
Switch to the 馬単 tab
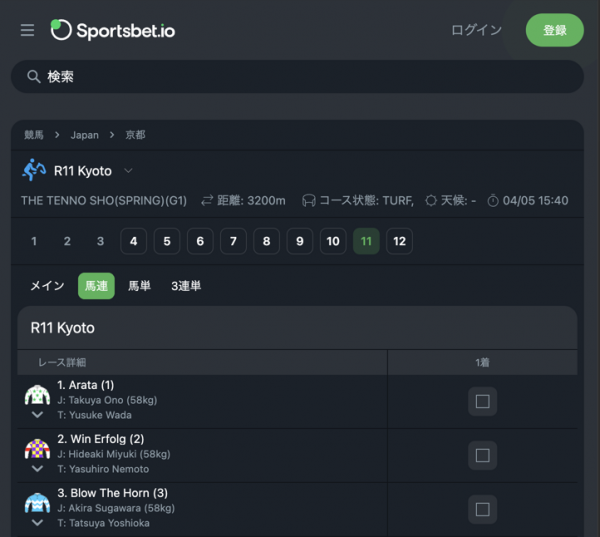coord(139,286)
